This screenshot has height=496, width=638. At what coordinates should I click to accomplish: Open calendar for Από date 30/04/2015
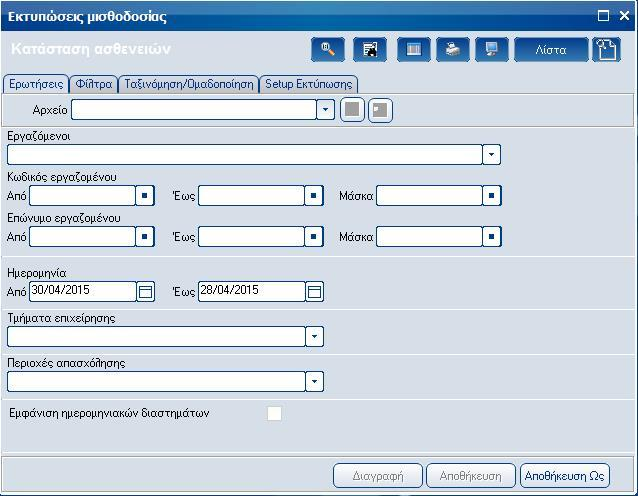(x=146, y=291)
